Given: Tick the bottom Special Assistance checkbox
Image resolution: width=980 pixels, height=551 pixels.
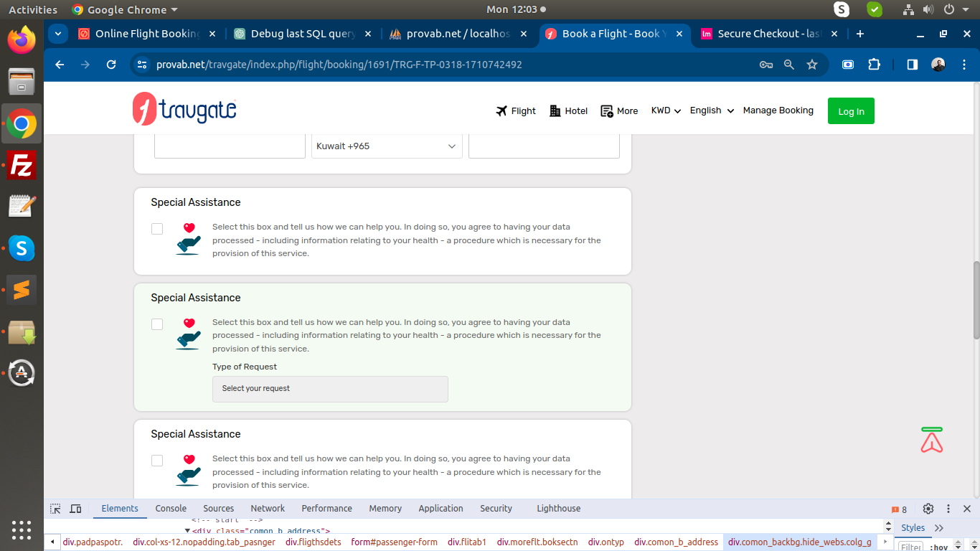Looking at the screenshot, I should point(157,461).
